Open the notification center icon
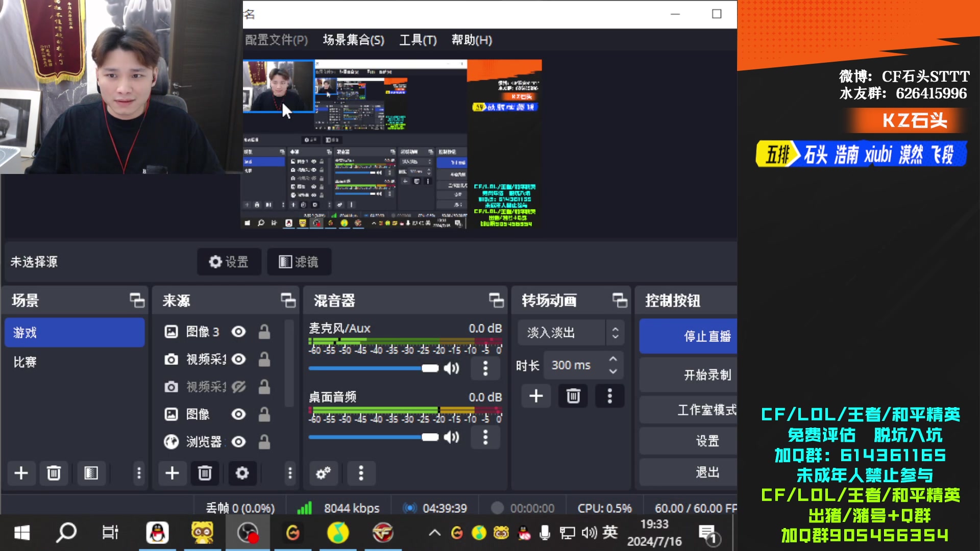Image resolution: width=980 pixels, height=551 pixels. coord(708,534)
